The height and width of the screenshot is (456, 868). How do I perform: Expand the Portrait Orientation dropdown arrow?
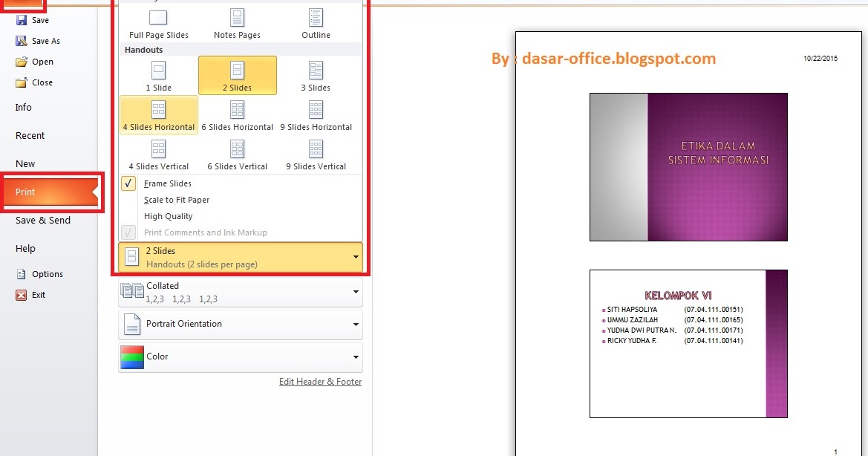point(356,325)
